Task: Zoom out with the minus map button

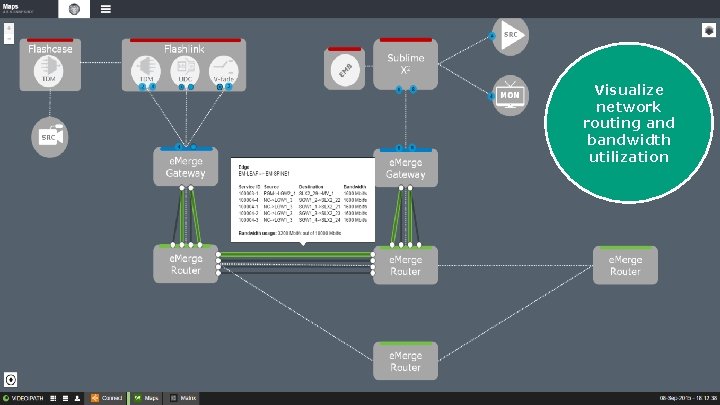Action: click(9, 39)
